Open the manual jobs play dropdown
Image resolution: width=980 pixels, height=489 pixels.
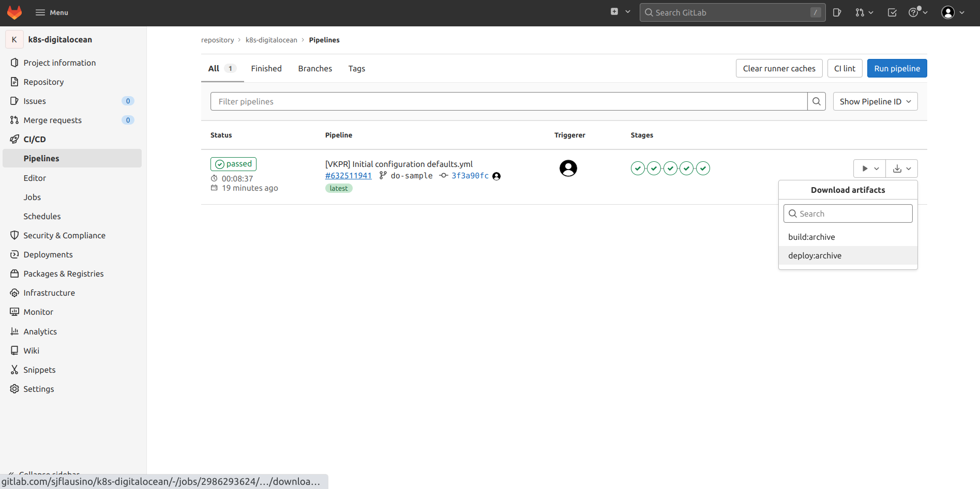point(869,169)
